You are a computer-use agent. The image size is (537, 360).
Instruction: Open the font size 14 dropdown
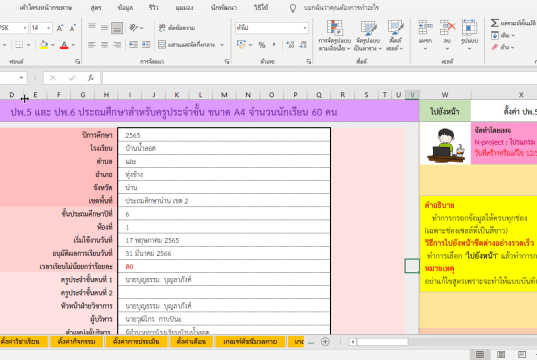pyautogui.click(x=49, y=28)
